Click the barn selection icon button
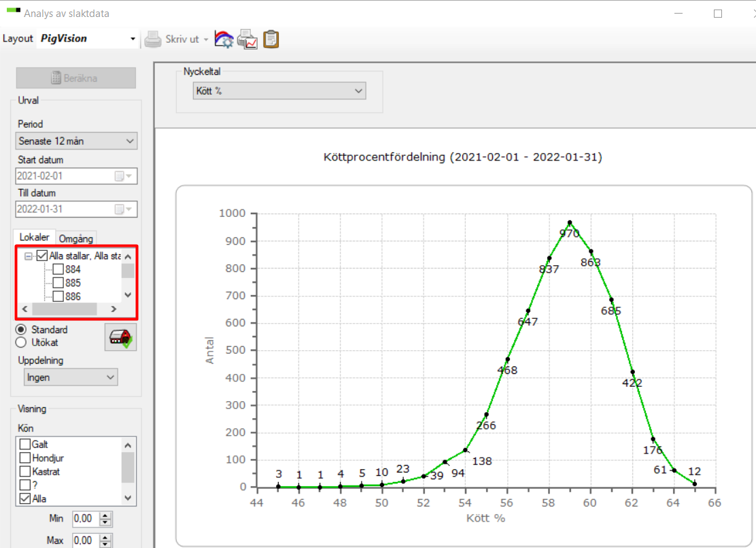 (120, 337)
